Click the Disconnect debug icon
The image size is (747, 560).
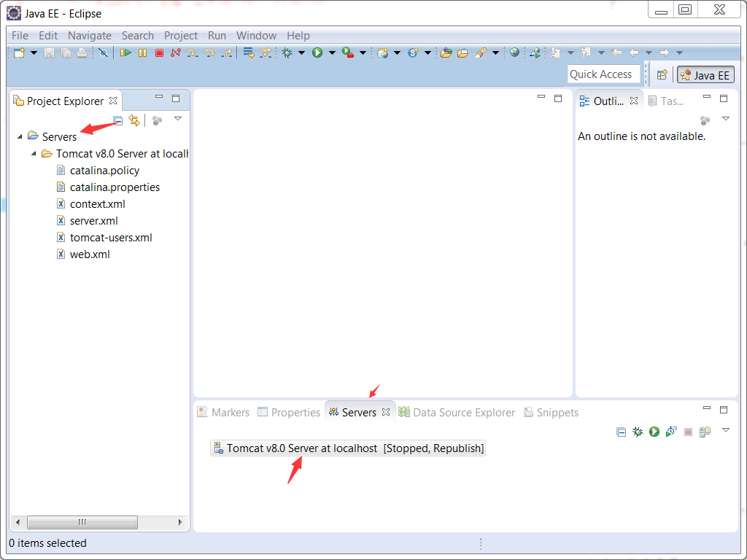tap(176, 52)
